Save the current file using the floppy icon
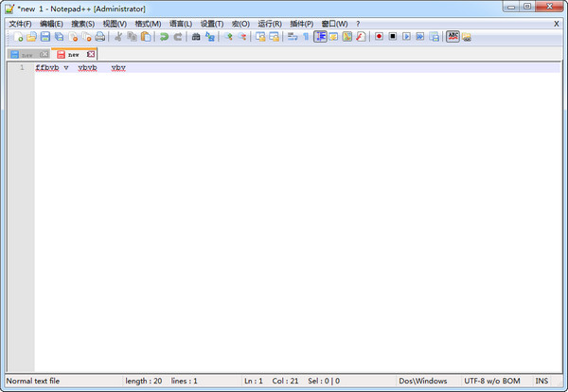This screenshot has height=392, width=568. tap(44, 37)
